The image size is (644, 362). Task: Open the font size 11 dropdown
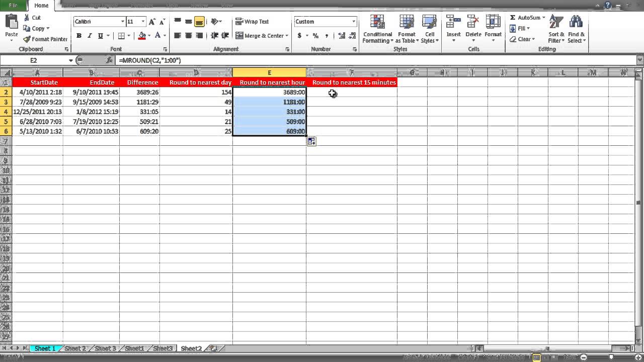point(143,22)
